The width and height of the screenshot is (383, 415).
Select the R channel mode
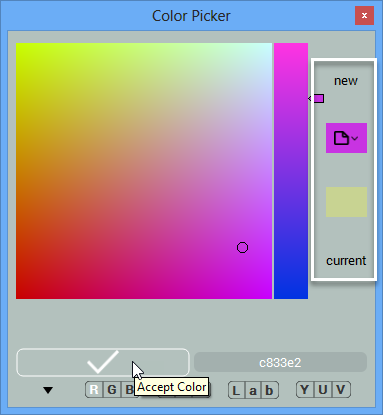coord(94,390)
